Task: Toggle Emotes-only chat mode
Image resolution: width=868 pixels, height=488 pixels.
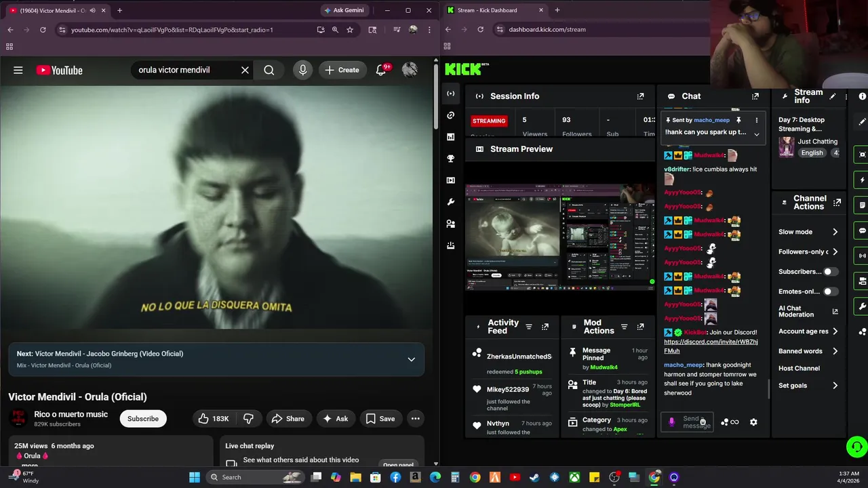Action: point(831,291)
